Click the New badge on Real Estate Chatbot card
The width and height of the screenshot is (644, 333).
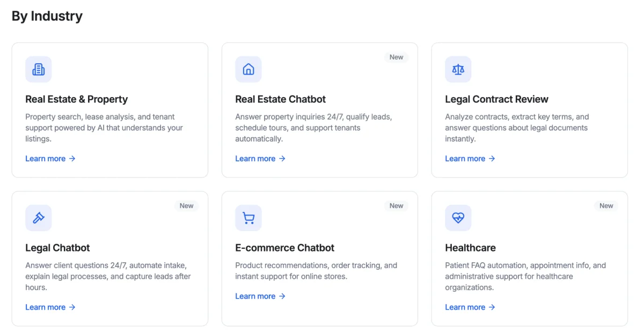tap(396, 57)
